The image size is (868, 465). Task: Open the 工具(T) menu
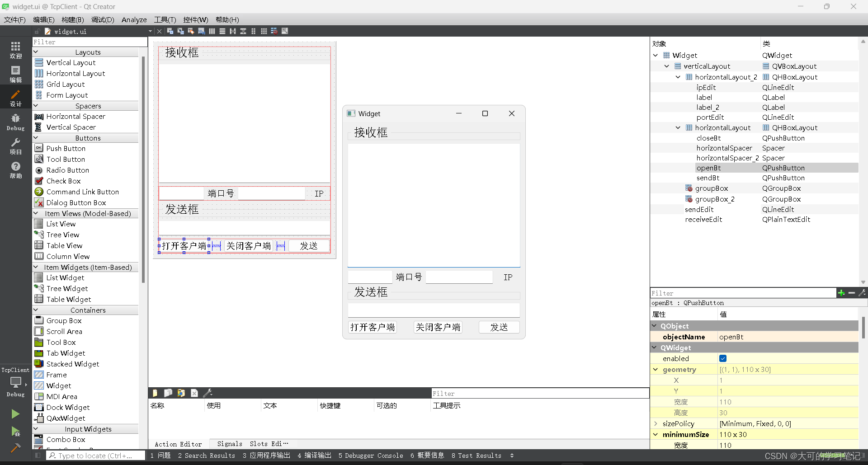(x=165, y=19)
